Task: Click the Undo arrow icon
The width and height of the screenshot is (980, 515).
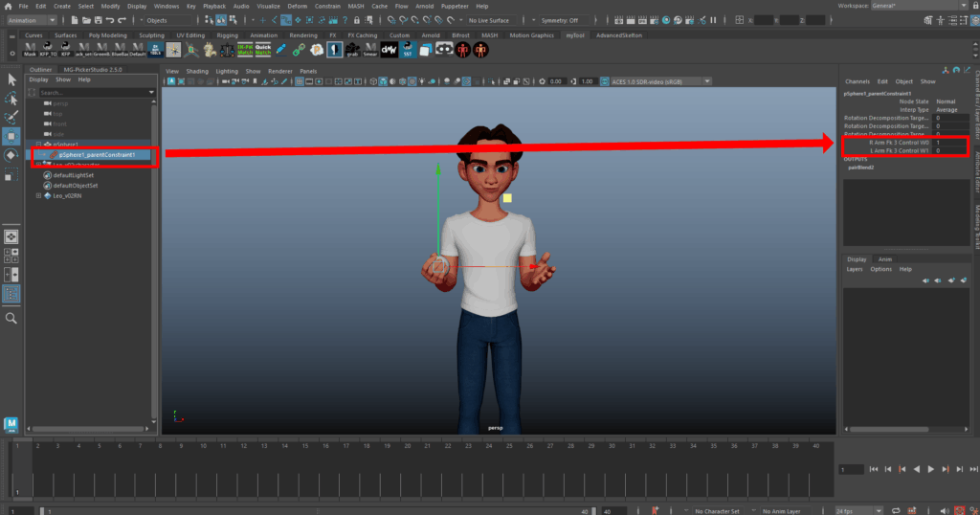Action: [112, 20]
